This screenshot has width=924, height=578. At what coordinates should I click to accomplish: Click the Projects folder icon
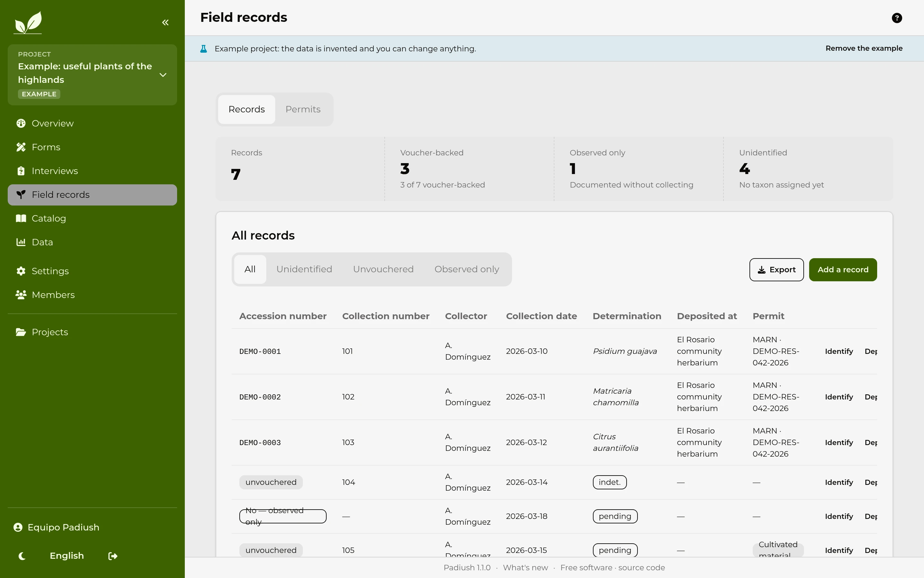[x=21, y=332]
